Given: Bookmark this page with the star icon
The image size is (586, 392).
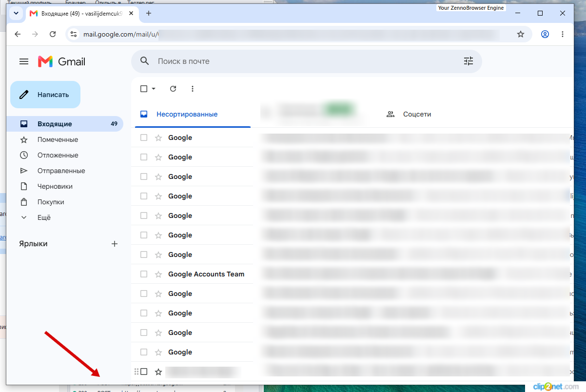Looking at the screenshot, I should pyautogui.click(x=521, y=34).
